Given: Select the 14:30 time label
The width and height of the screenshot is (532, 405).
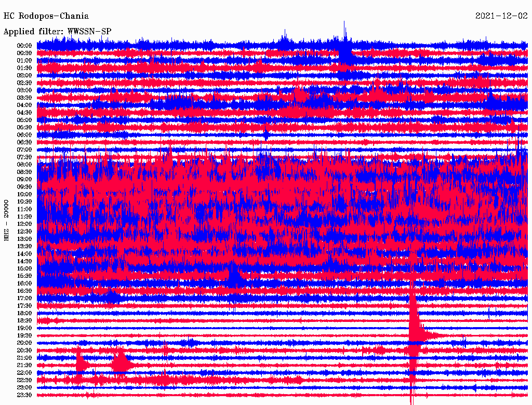Looking at the screenshot, I should click(x=24, y=261).
